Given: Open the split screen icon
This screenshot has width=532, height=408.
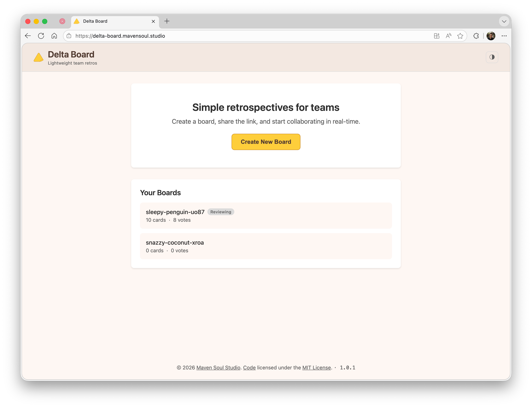Looking at the screenshot, I should (436, 36).
